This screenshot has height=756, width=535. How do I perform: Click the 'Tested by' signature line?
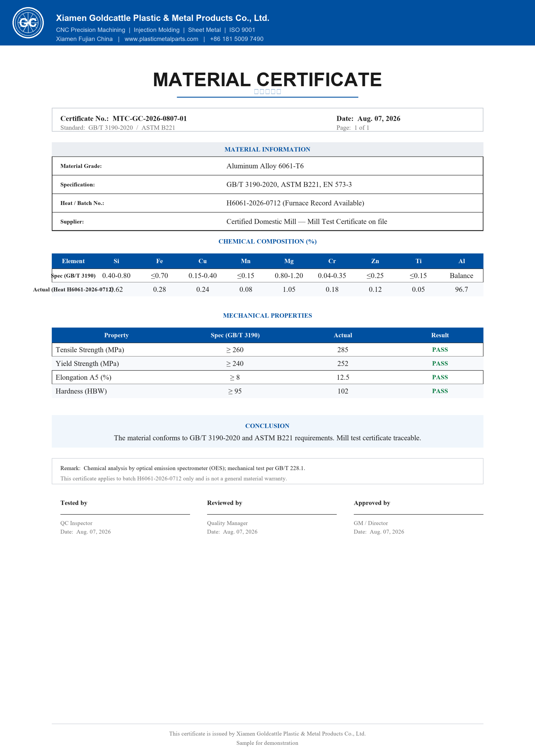[x=125, y=514]
